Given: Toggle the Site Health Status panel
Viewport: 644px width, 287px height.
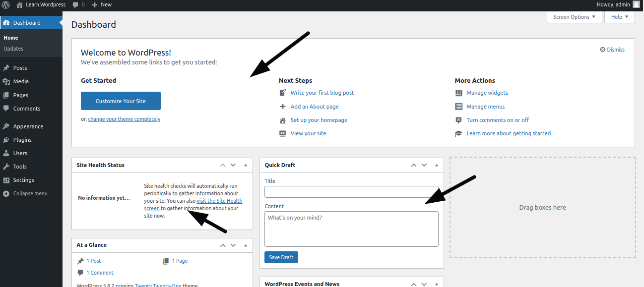Looking at the screenshot, I should 245,165.
